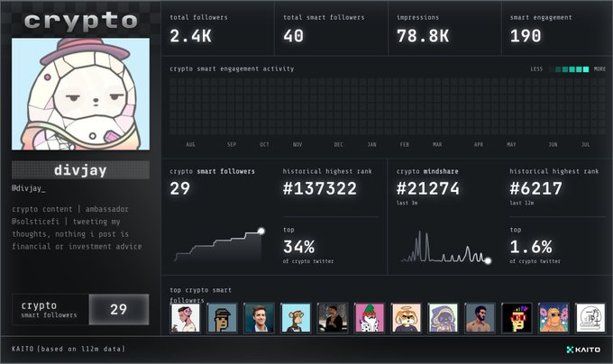Screen dimensions: 613x364
Task: Click the AUG month label
Action: point(190,144)
